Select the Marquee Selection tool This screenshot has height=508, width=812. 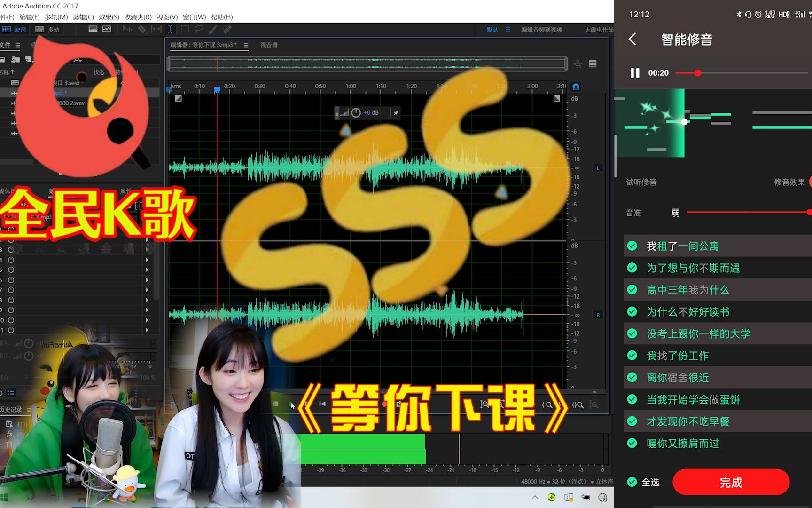[185, 29]
